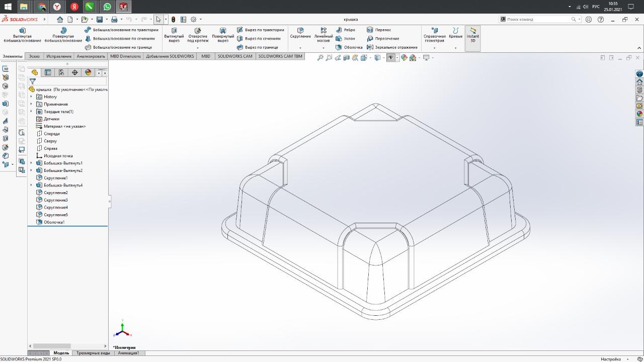Screen dimensions: 644x362
Task: Toggle the 3D view button in left sidebar
Action: (x=6, y=69)
